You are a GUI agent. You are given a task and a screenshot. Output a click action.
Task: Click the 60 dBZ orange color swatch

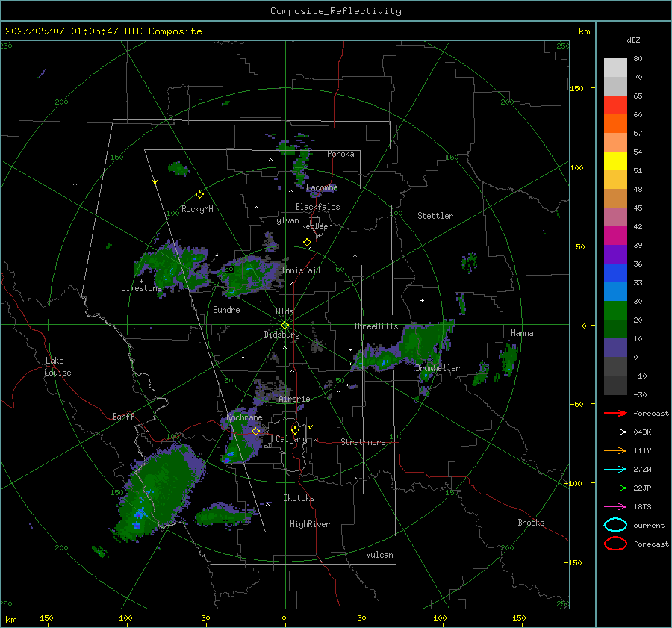coord(615,123)
